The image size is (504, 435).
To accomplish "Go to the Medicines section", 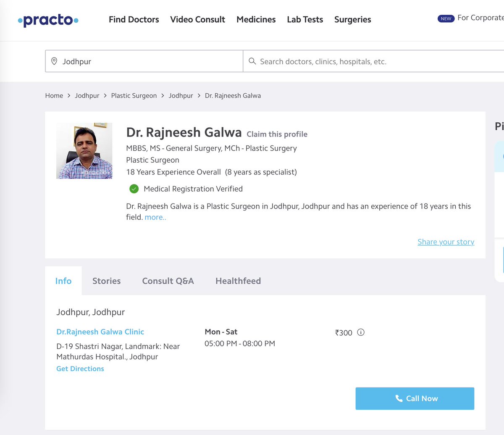I will click(256, 19).
